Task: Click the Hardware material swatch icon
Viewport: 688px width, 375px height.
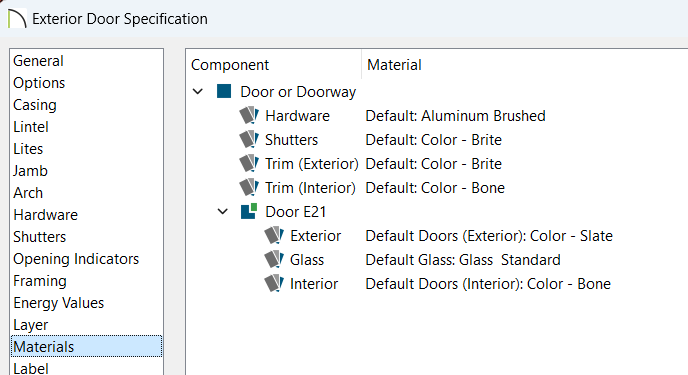Action: click(249, 116)
